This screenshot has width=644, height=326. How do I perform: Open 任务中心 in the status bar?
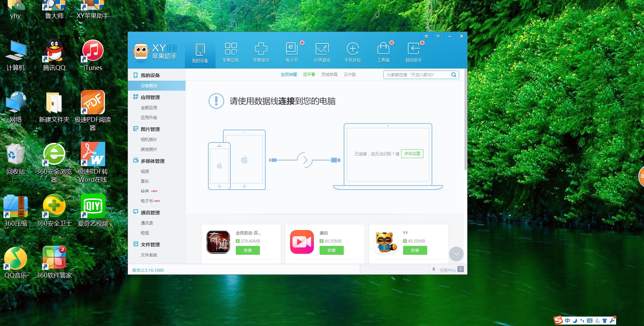[x=448, y=270]
